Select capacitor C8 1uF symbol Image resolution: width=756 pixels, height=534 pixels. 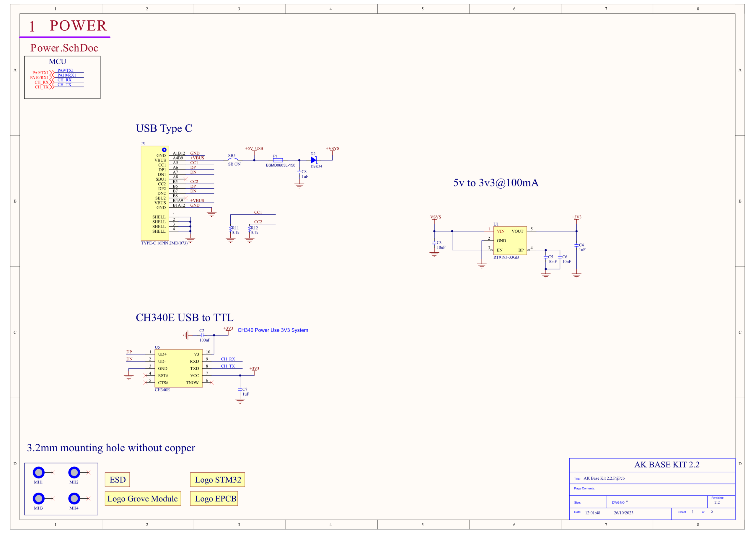pyautogui.click(x=299, y=172)
